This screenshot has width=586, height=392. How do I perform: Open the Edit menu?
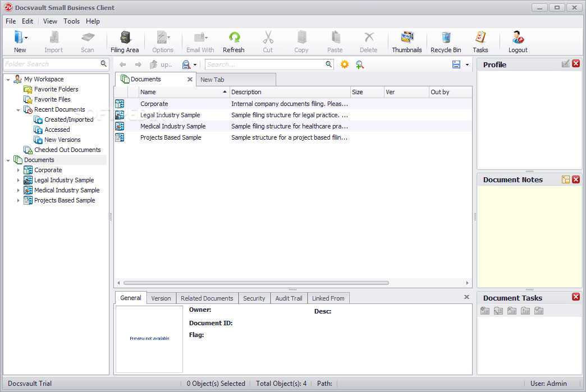point(28,21)
